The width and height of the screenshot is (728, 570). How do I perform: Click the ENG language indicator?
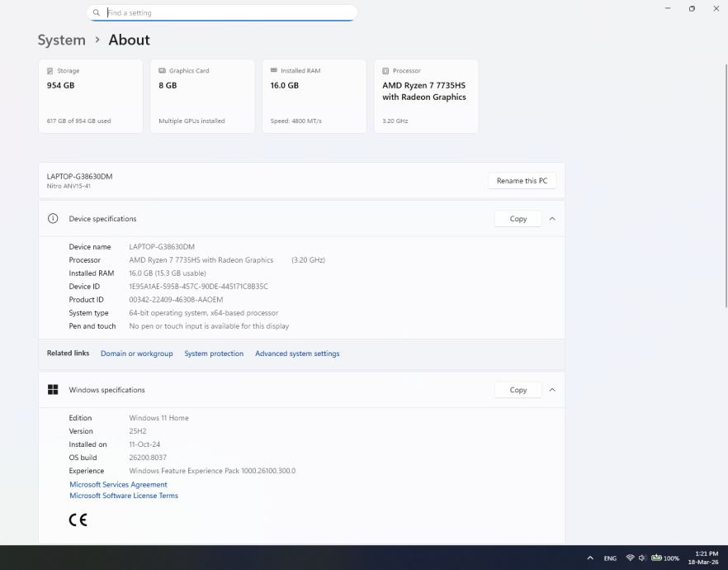coord(610,558)
